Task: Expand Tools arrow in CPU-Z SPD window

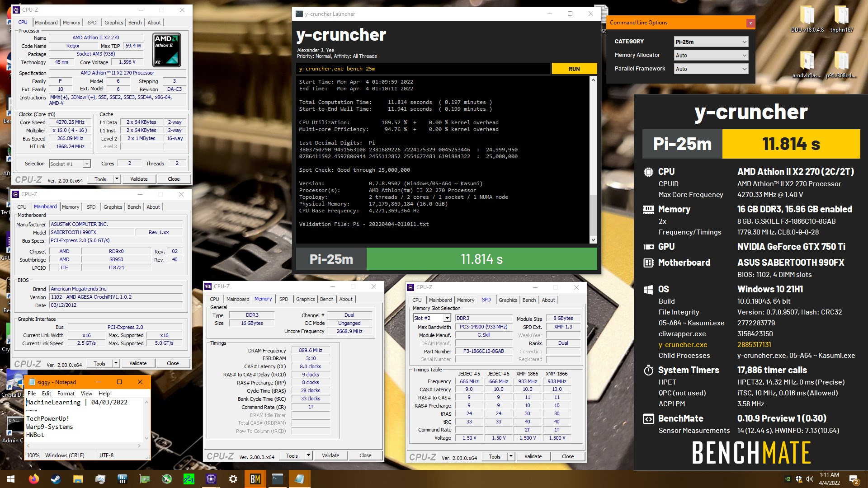Action: point(511,456)
